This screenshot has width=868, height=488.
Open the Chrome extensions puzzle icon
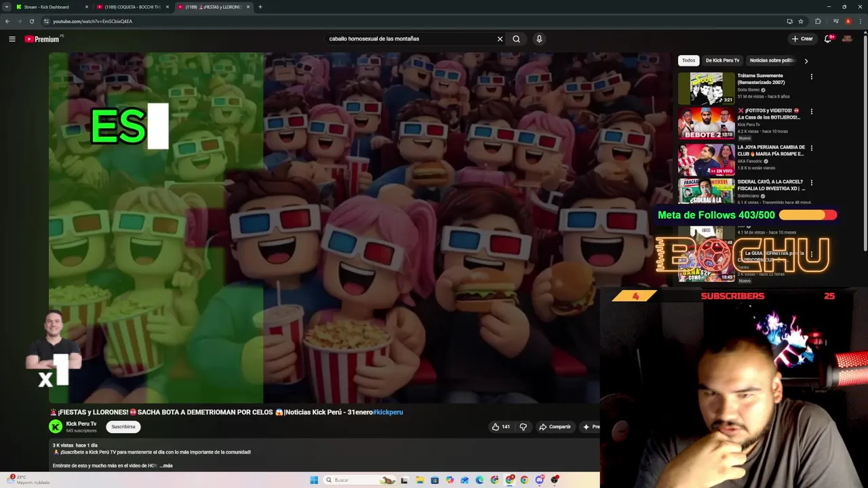pos(818,21)
